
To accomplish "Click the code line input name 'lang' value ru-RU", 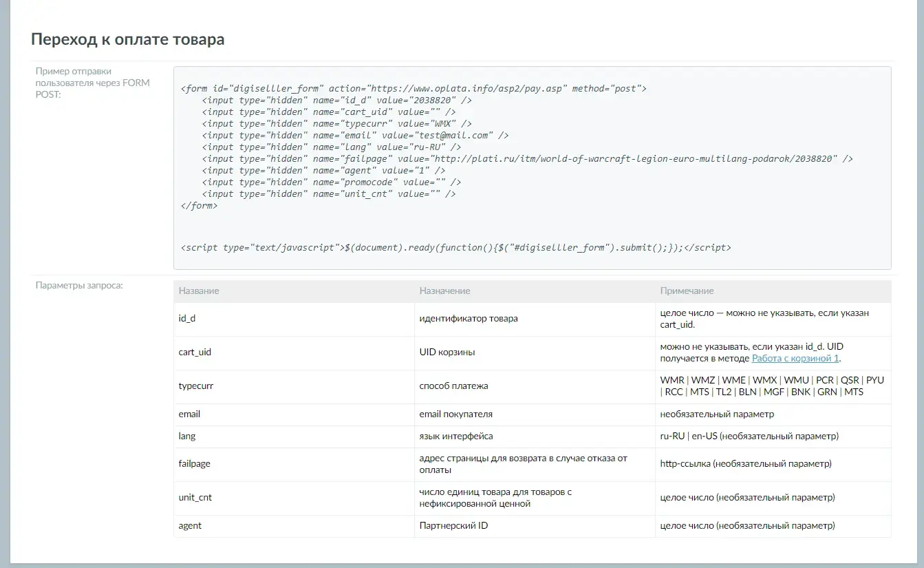I will tap(332, 147).
